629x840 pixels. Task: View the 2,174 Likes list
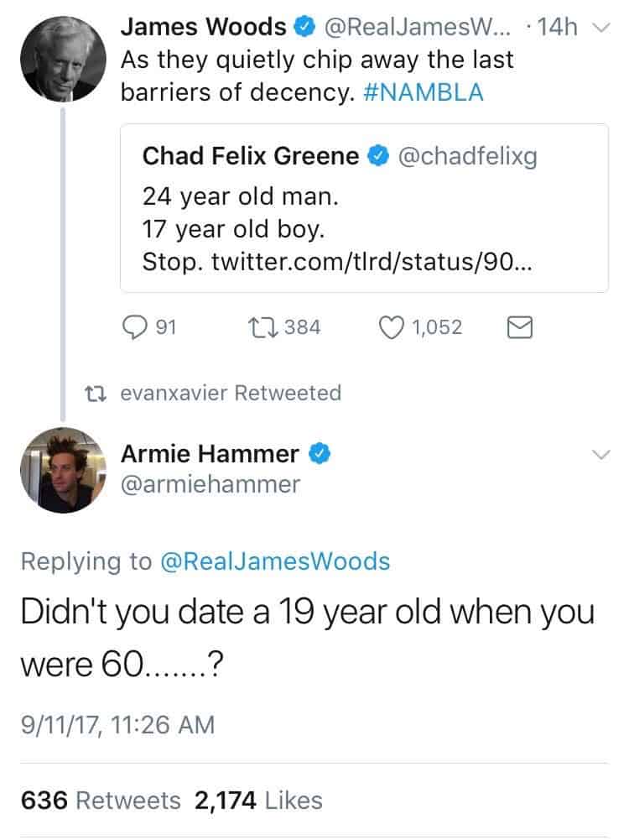coord(258,800)
